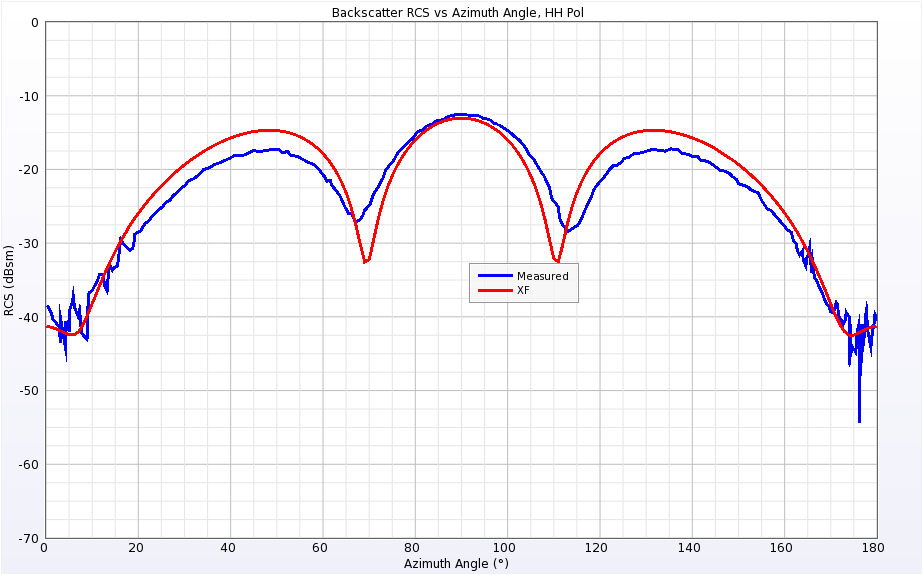This screenshot has height=575, width=923.
Task: Click the x-axis tick label '40'
Action: pyautogui.click(x=228, y=548)
